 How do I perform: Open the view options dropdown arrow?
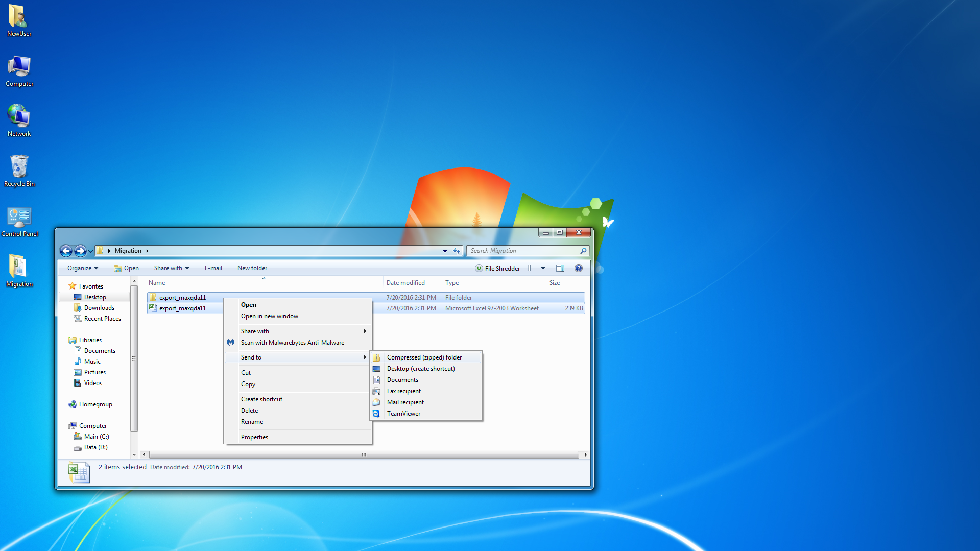tap(543, 268)
